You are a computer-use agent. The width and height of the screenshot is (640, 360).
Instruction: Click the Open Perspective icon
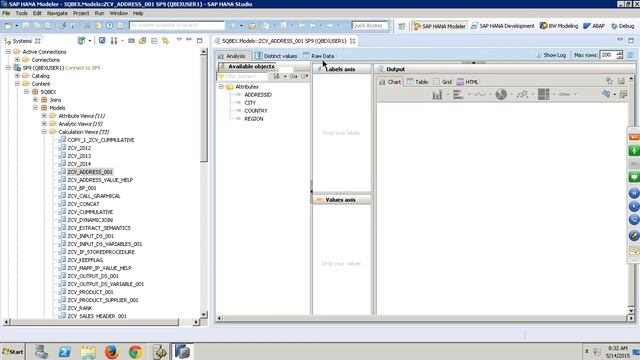402,26
